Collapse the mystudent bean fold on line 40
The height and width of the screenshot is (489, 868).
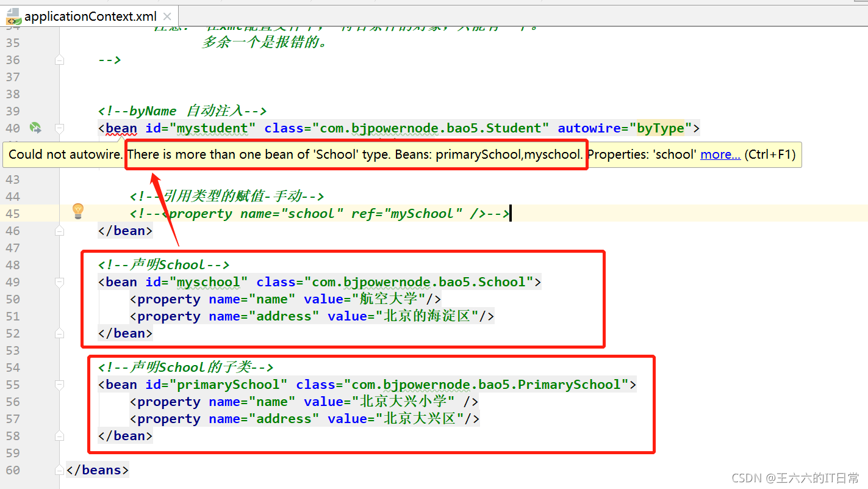[59, 128]
